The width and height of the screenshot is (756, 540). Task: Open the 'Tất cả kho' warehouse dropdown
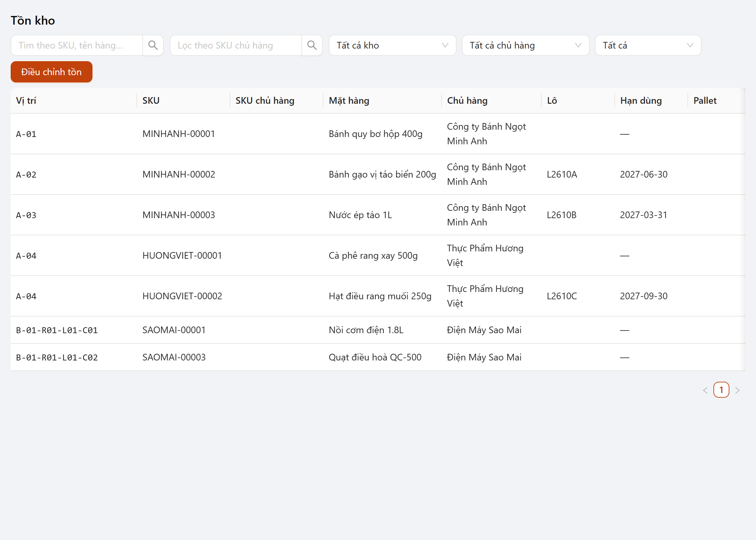click(392, 45)
